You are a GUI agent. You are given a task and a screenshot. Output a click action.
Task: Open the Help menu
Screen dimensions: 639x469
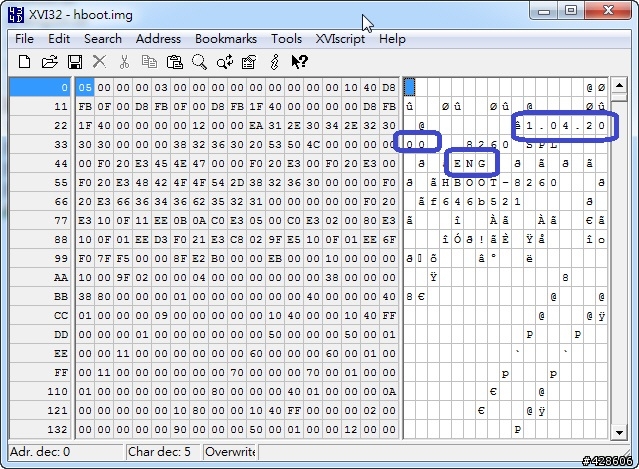[x=392, y=39]
